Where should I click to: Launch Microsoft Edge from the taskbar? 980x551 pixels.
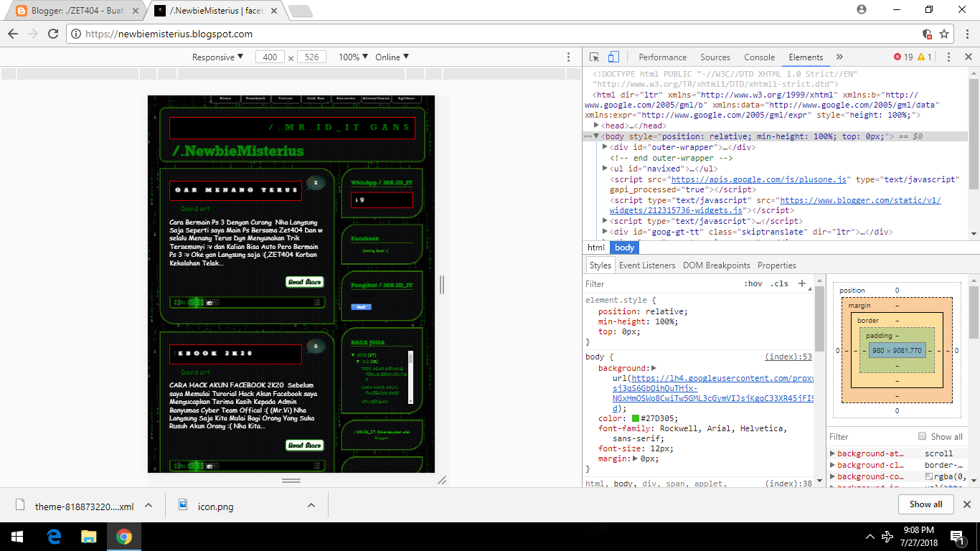tap(54, 537)
